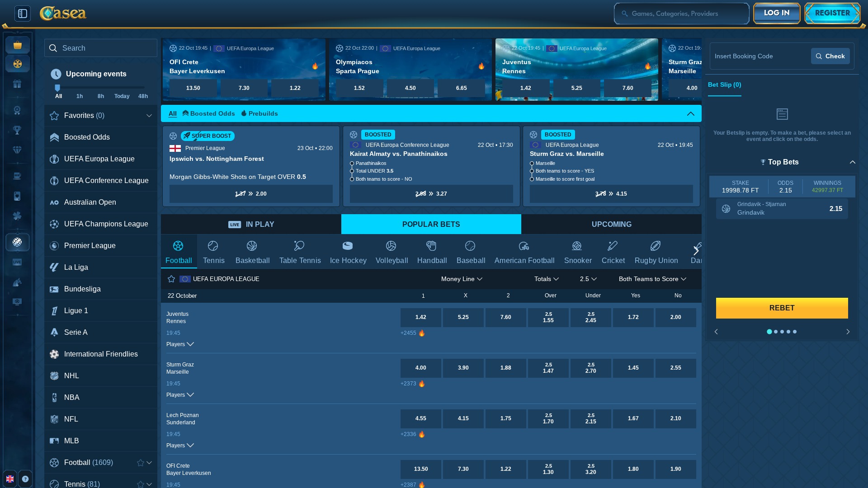Viewport: 868px width, 488px height.
Task: Favorite the UEFA Europa League star
Action: [171, 279]
